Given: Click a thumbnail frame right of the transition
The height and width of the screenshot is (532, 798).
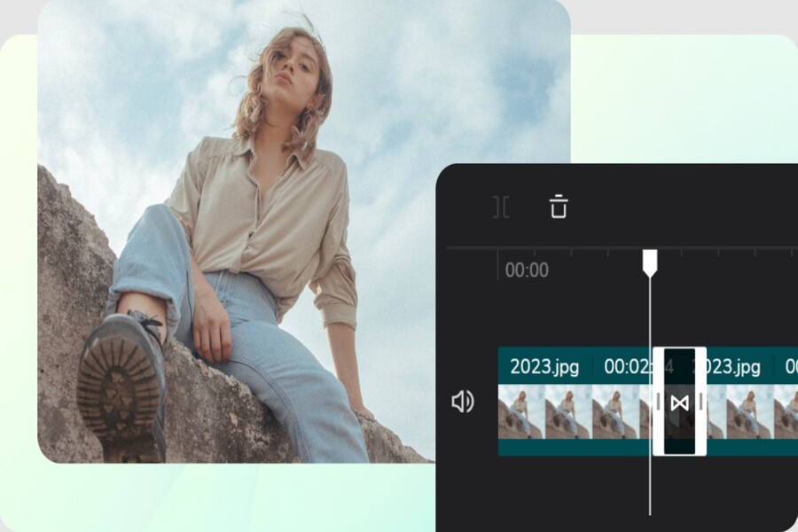Looking at the screenshot, I should 749,411.
